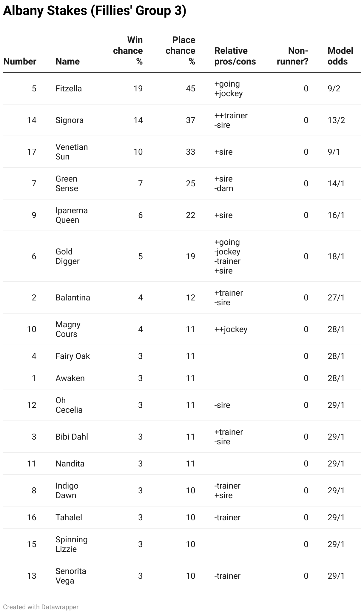
Task: Select the Fairy Oak row name
Action: pyautogui.click(x=73, y=356)
